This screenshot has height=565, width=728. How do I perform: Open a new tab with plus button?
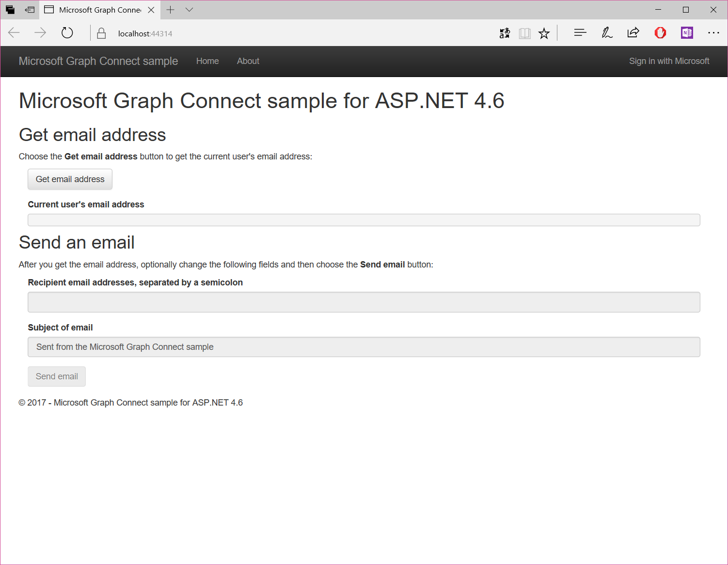171,10
